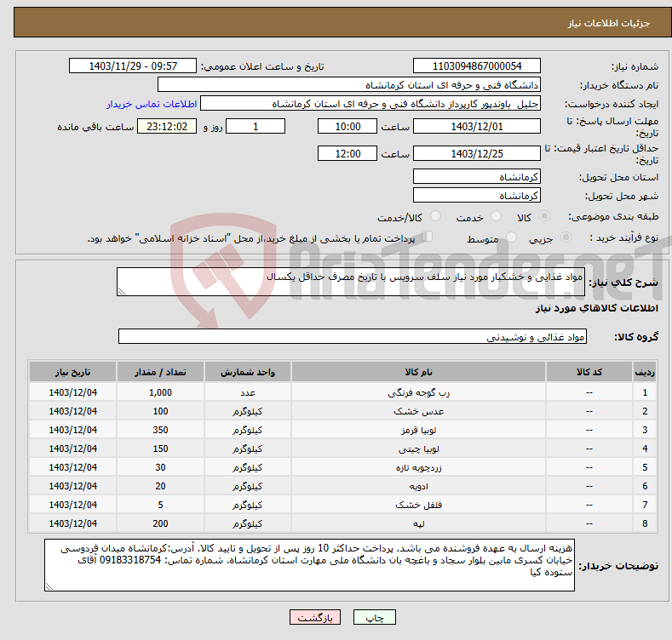
Task: Select the متوسط purchase type radio
Action: 511,237
